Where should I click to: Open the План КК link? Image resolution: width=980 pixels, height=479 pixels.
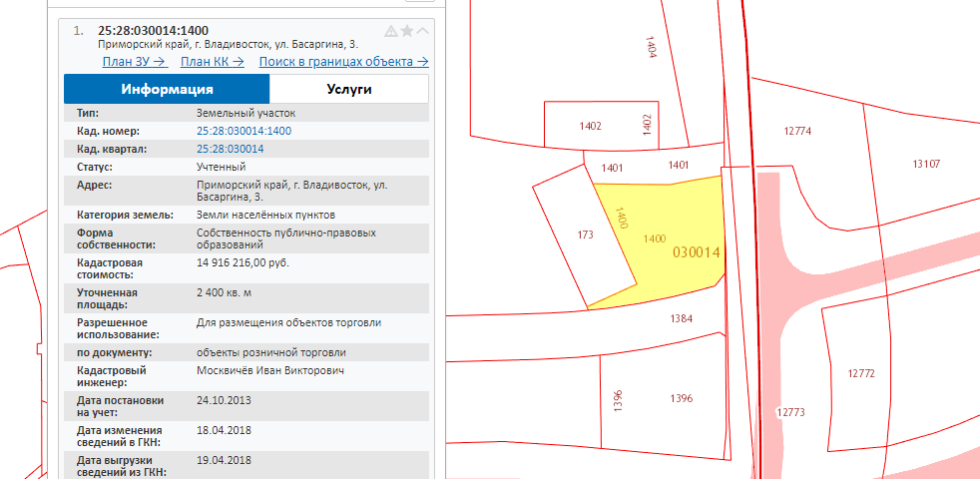(213, 62)
